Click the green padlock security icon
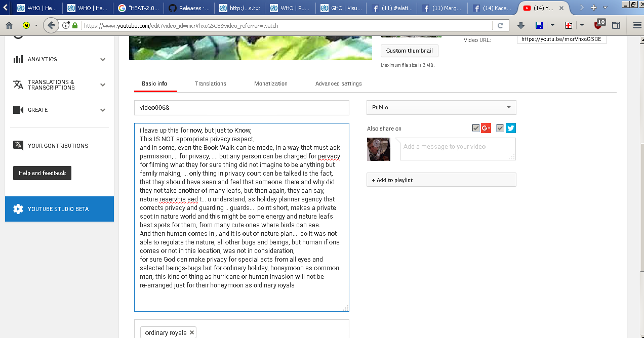This screenshot has width=644, height=338. (75, 25)
